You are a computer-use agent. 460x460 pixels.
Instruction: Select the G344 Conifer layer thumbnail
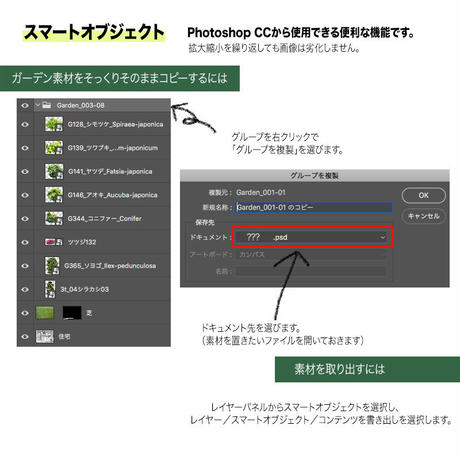(x=54, y=218)
